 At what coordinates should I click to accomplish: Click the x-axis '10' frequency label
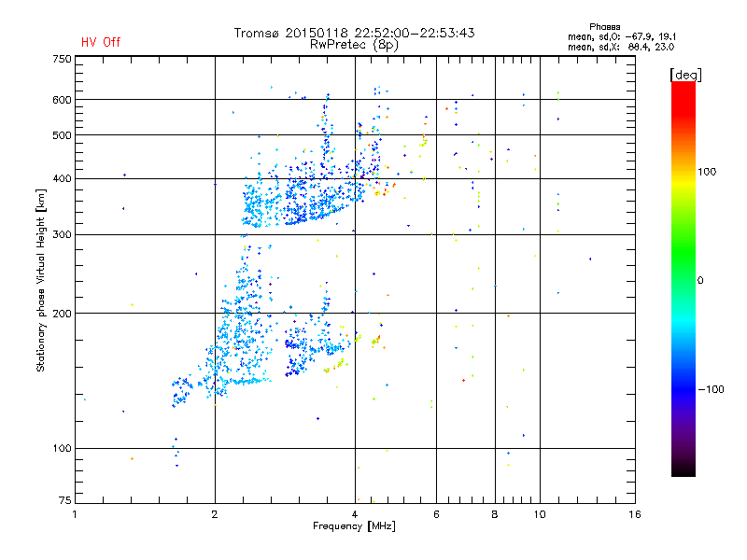pos(540,514)
